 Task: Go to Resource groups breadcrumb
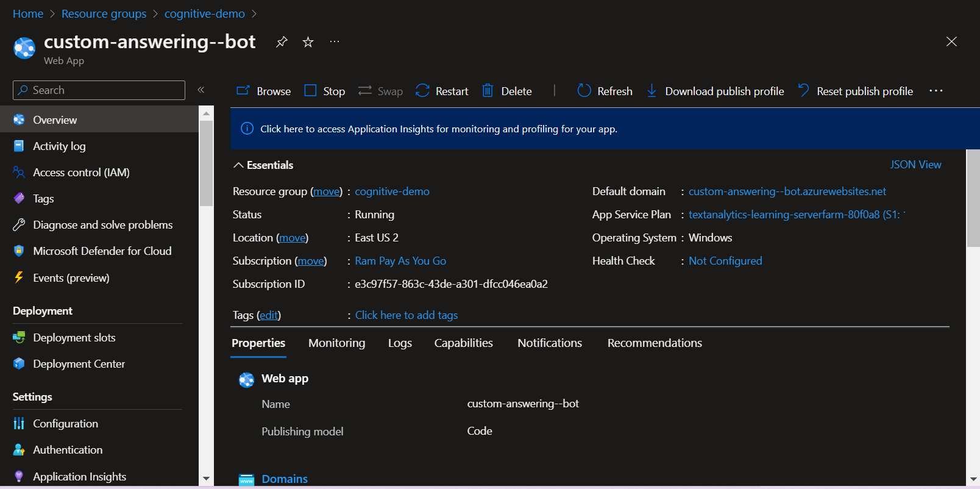104,13
